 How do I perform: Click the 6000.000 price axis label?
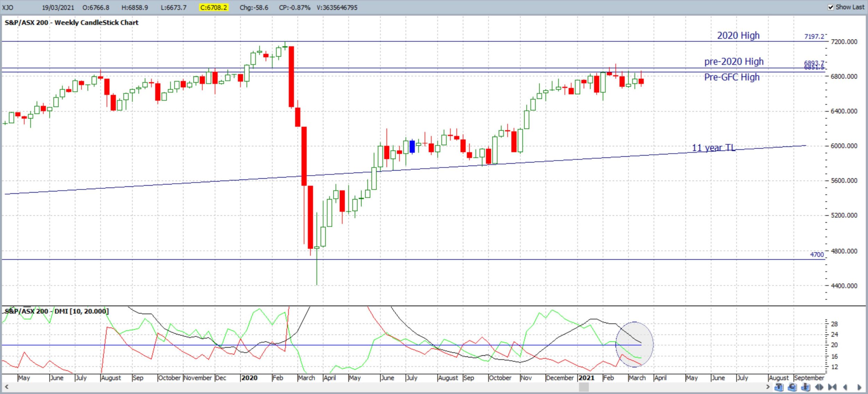point(844,146)
